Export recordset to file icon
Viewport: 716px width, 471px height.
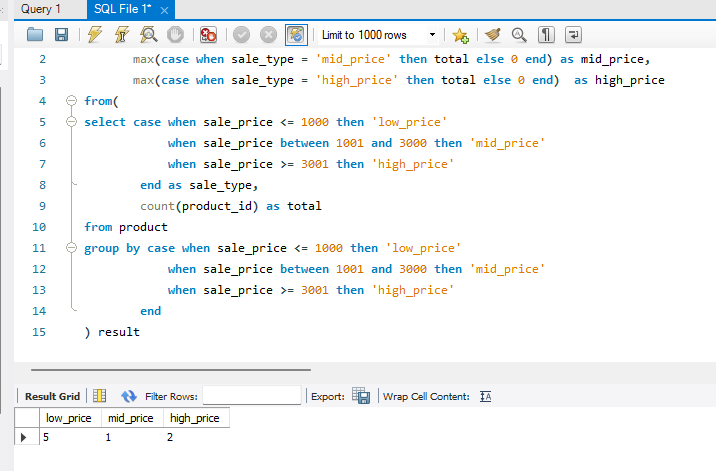click(x=361, y=396)
